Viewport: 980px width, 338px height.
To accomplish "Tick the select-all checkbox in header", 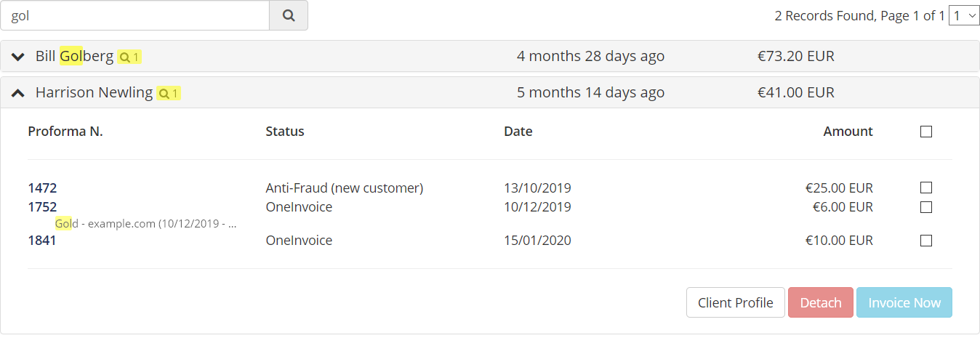I will 925,132.
